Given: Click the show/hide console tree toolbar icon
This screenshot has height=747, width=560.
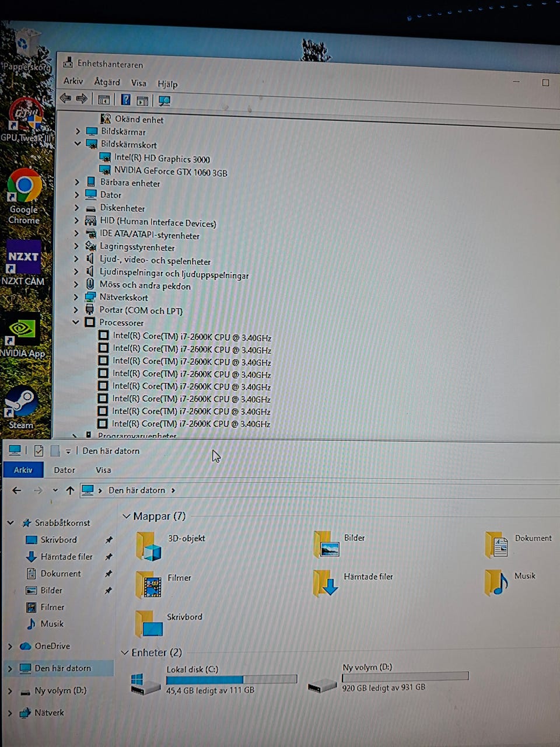Looking at the screenshot, I should [x=104, y=100].
